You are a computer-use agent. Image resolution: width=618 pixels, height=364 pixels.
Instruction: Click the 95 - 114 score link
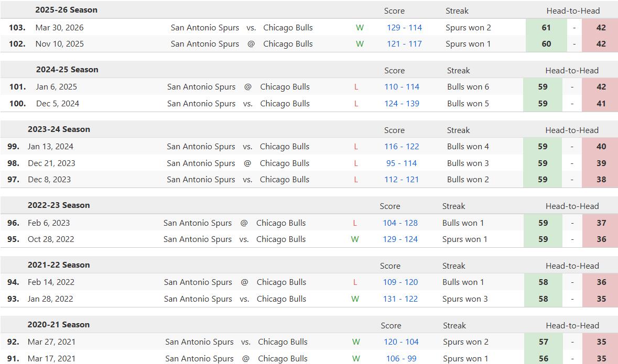tap(402, 163)
